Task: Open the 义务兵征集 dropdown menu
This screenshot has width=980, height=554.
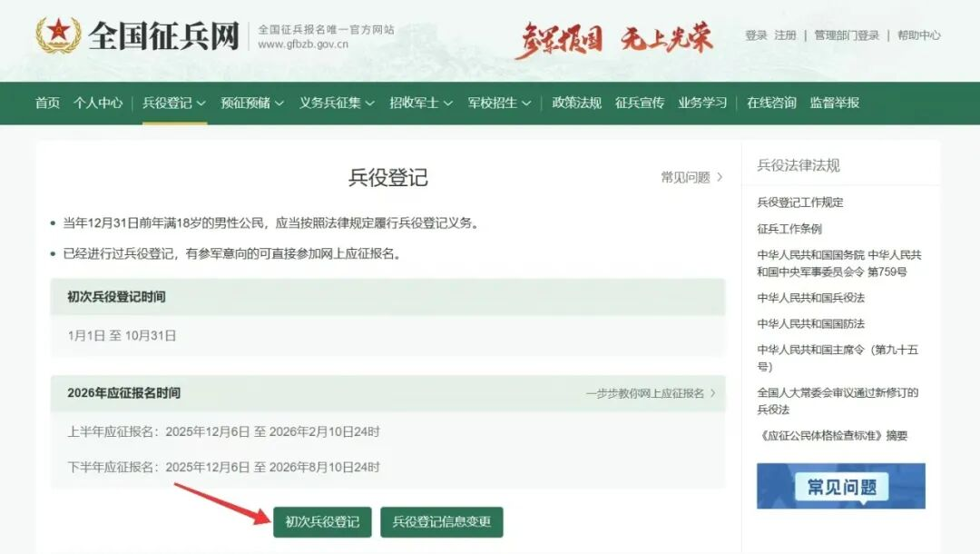Action: tap(337, 103)
